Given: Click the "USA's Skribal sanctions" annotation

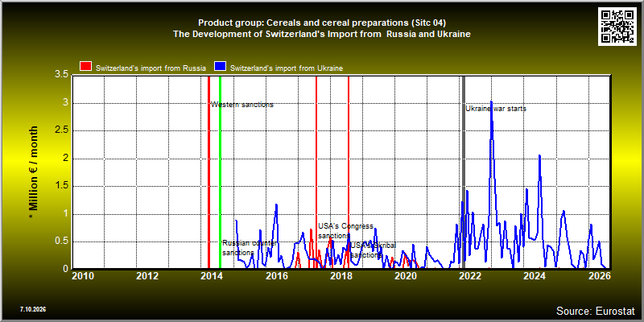Looking at the screenshot, I should (374, 250).
